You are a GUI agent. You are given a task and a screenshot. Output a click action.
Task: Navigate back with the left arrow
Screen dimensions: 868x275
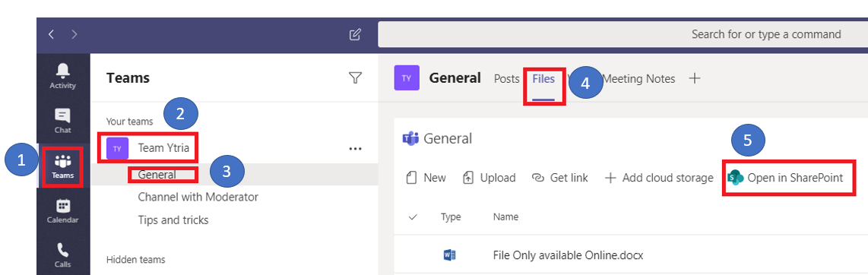[x=52, y=34]
